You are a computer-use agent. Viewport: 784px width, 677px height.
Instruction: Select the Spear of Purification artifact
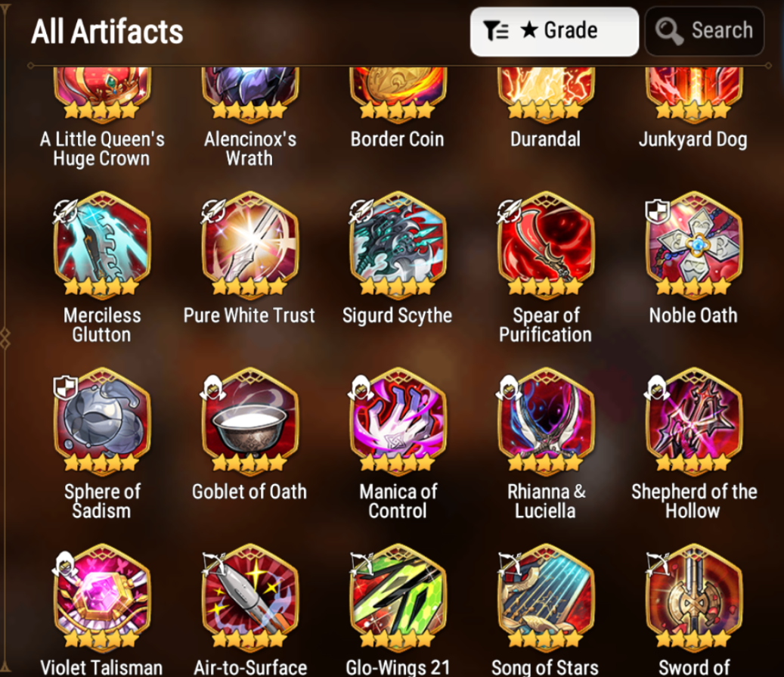pos(546,244)
